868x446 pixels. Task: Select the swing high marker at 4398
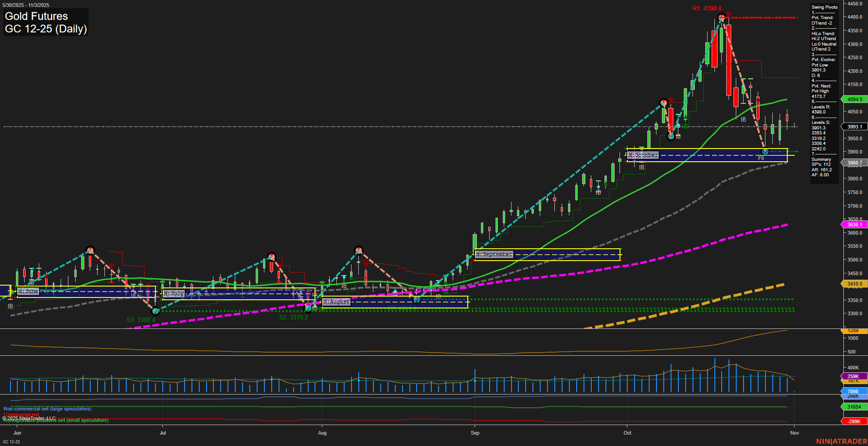pos(721,17)
